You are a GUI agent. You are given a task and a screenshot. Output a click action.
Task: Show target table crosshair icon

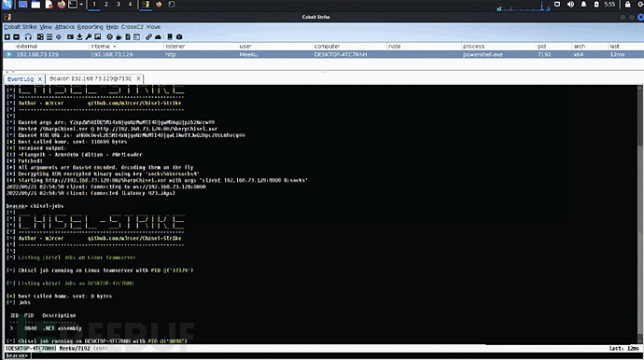pyautogui.click(x=59, y=37)
